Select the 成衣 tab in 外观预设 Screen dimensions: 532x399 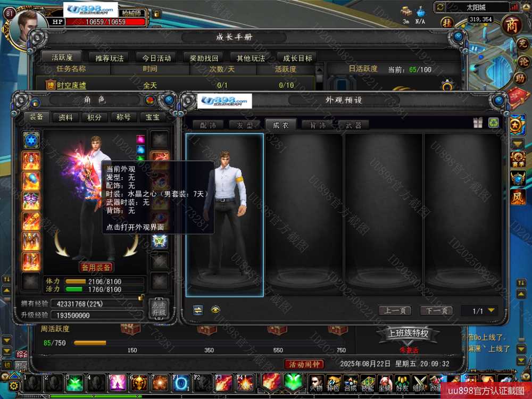click(x=281, y=125)
